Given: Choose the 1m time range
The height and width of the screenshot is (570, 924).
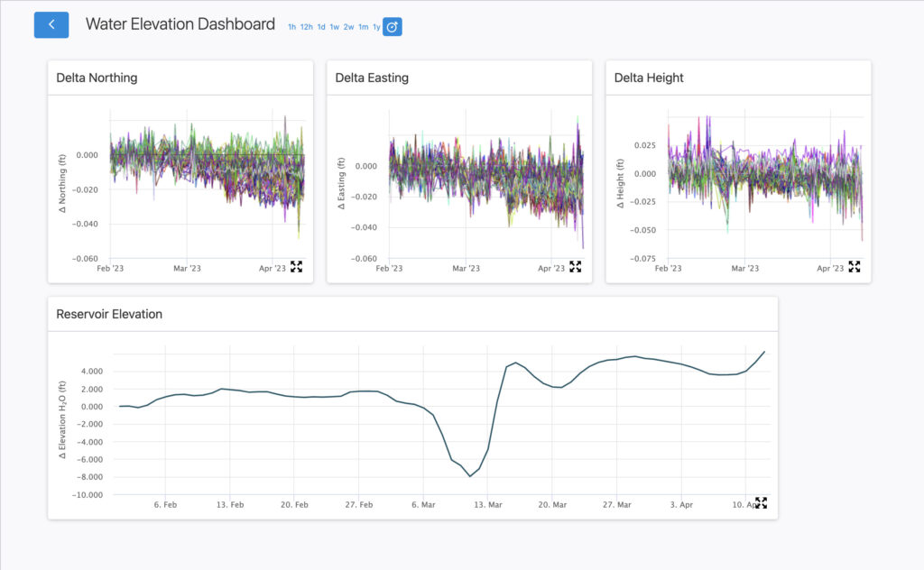Looking at the screenshot, I should tap(363, 27).
